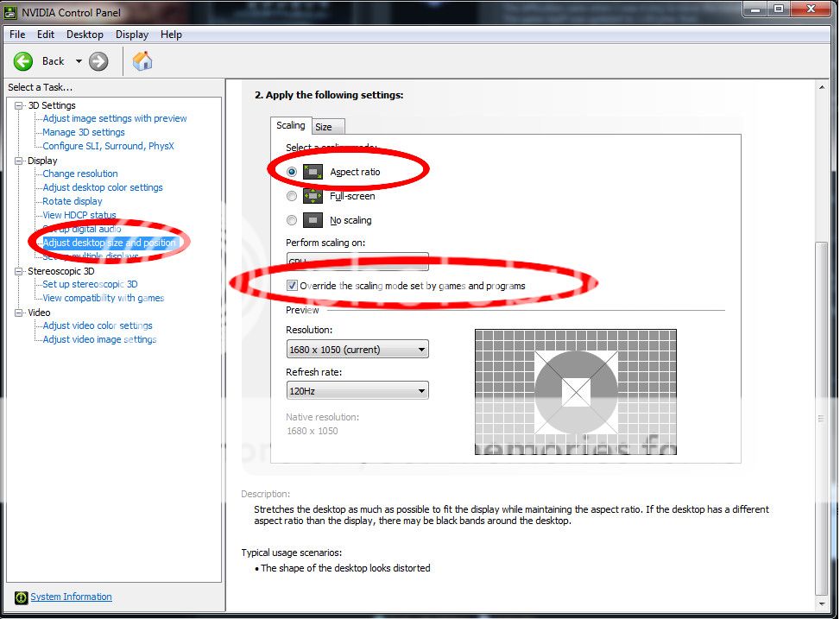Click the green Back arrow icon

(22, 61)
